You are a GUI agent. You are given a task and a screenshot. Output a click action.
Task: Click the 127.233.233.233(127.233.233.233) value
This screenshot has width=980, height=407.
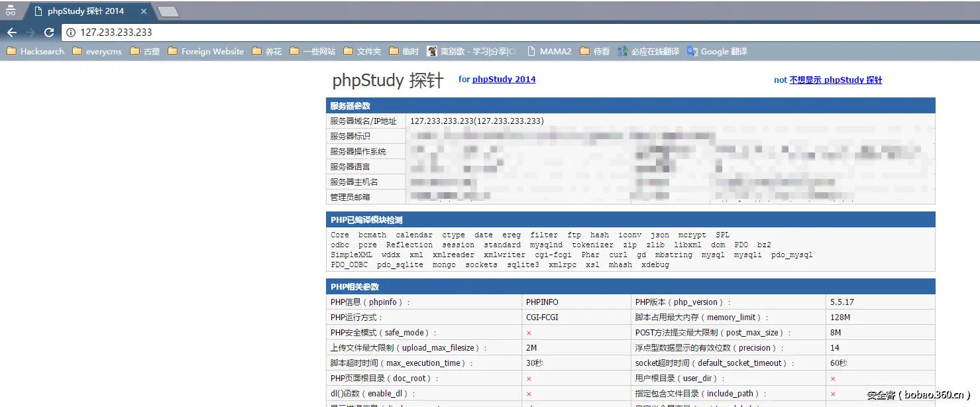point(476,121)
